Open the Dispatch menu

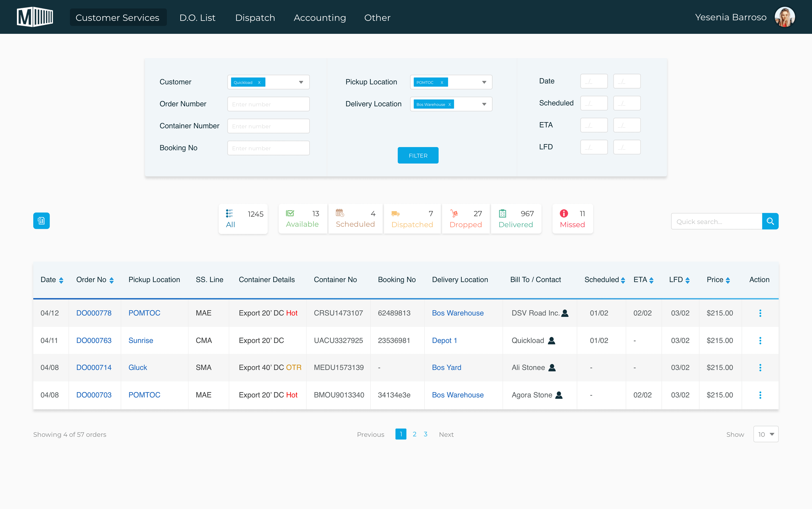tap(255, 17)
